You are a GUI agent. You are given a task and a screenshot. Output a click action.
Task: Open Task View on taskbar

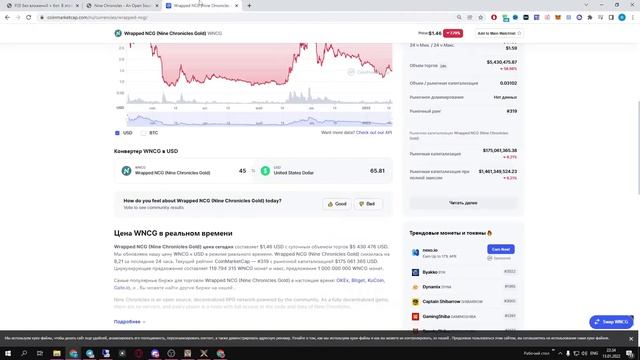click(40, 353)
